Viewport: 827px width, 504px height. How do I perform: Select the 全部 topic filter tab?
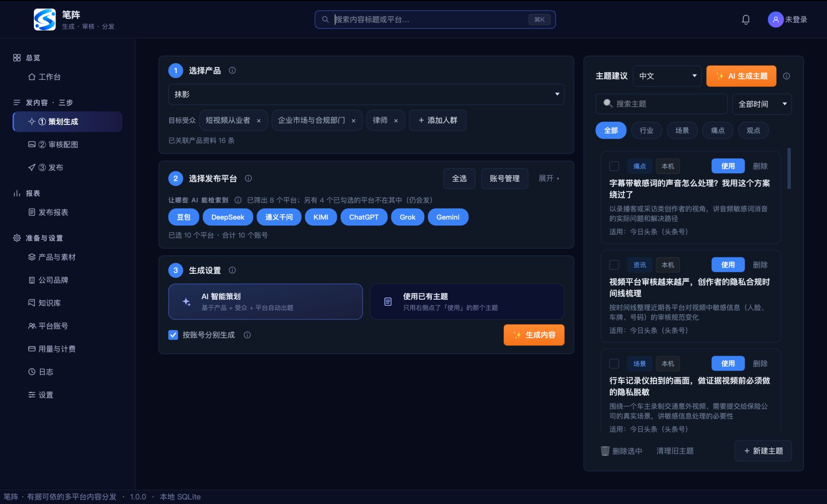tap(611, 131)
